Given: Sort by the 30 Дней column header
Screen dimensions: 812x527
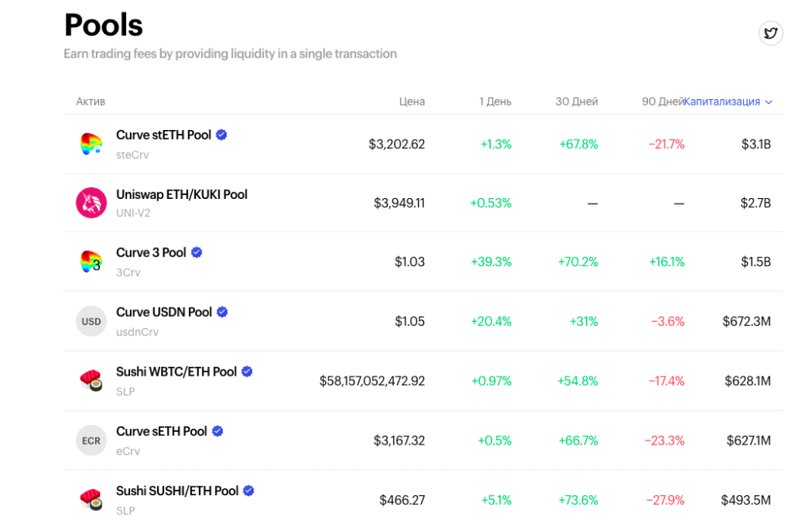Looking at the screenshot, I should point(576,101).
